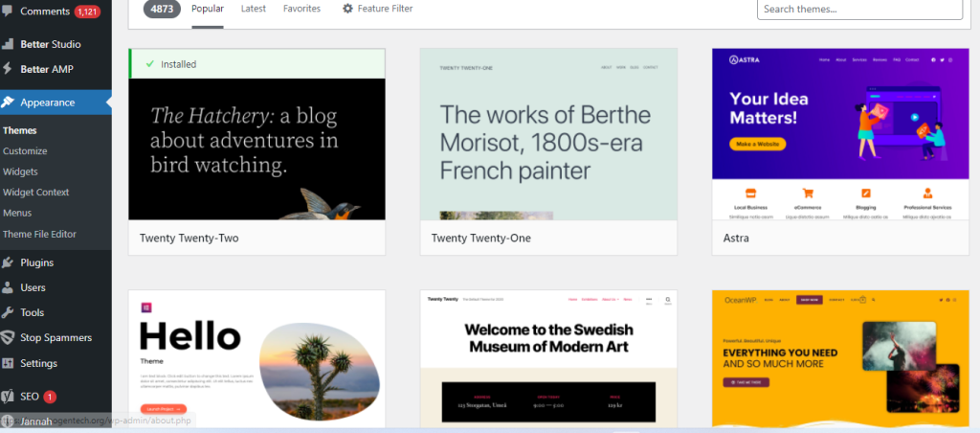The width and height of the screenshot is (980, 433).
Task: Click the Twenty Twenty-Two theme name
Action: [189, 239]
